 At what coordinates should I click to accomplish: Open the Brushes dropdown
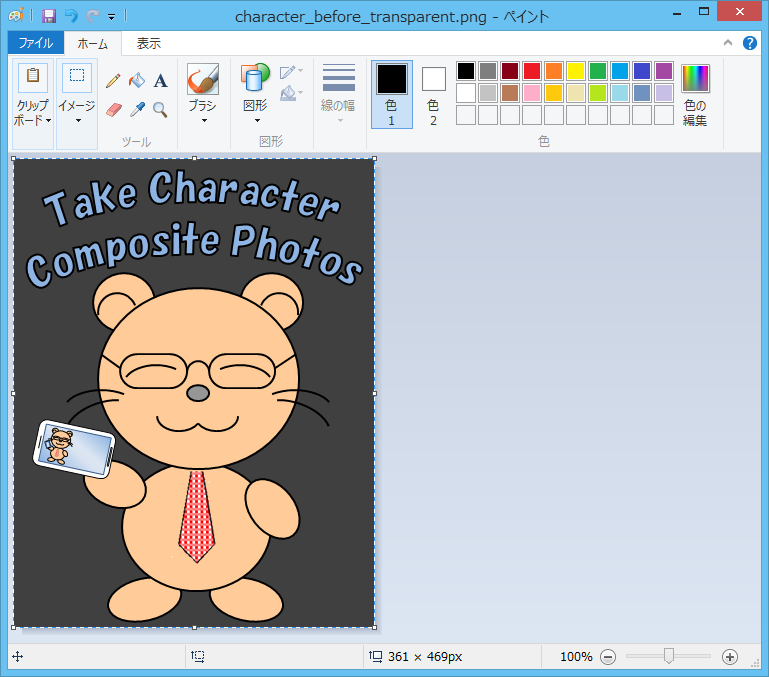(203, 112)
